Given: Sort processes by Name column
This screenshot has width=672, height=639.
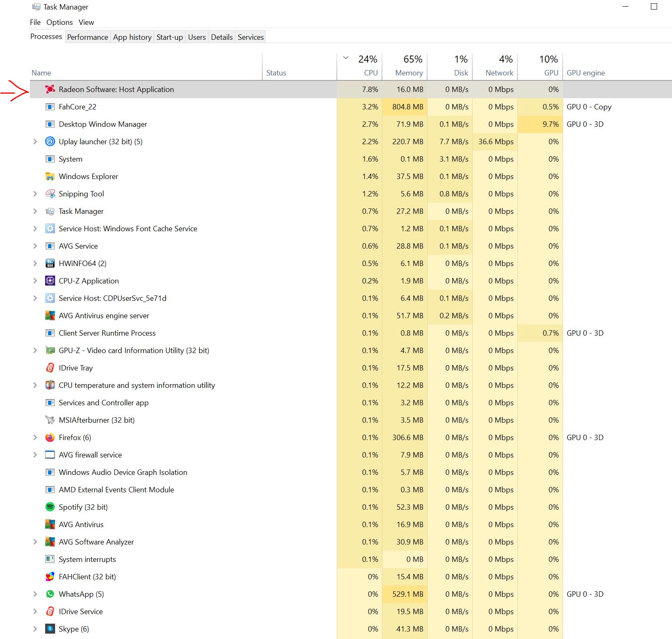Looking at the screenshot, I should [146, 67].
